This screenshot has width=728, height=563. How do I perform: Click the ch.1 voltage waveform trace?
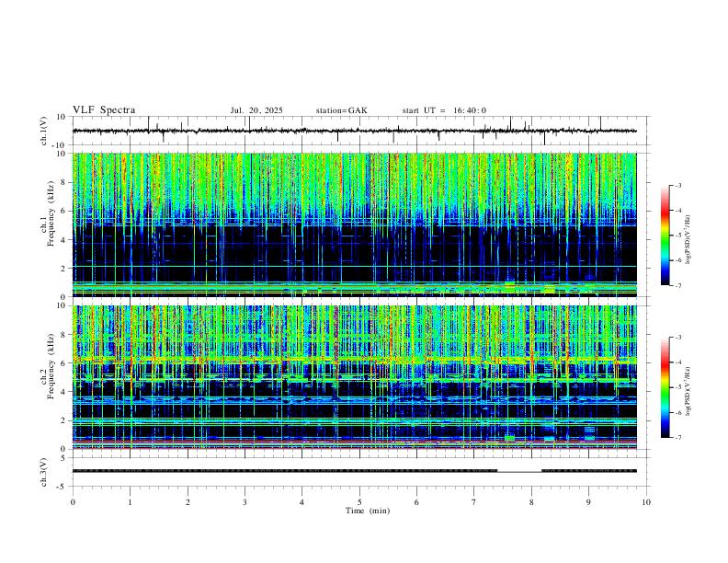tap(355, 131)
